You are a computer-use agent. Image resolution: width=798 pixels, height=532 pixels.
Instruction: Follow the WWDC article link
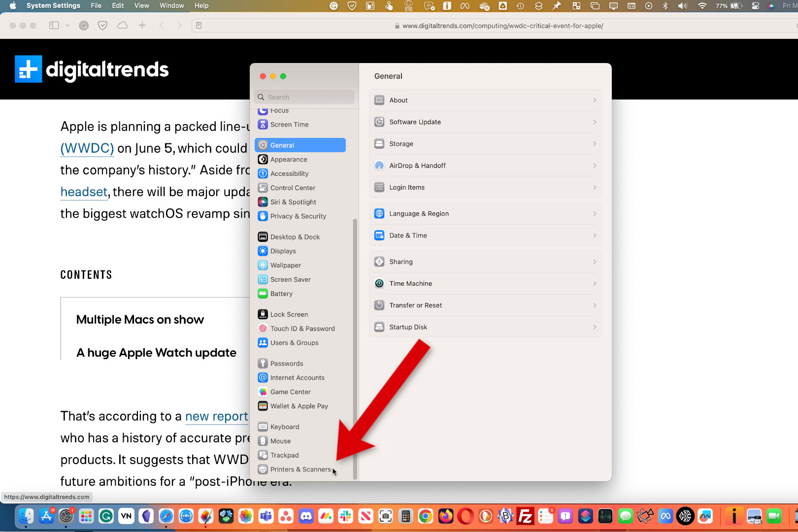pos(87,148)
